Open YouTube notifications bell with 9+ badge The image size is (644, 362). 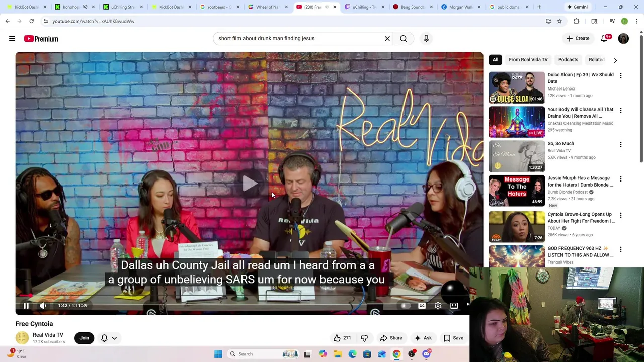[605, 38]
